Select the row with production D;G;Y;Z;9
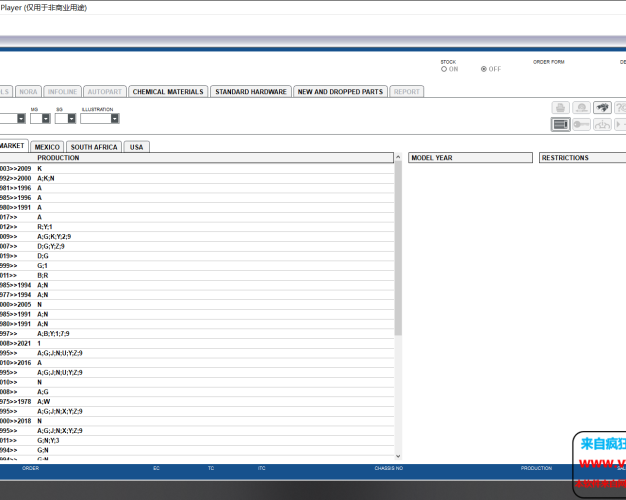The width and height of the screenshot is (626, 500). [197, 246]
